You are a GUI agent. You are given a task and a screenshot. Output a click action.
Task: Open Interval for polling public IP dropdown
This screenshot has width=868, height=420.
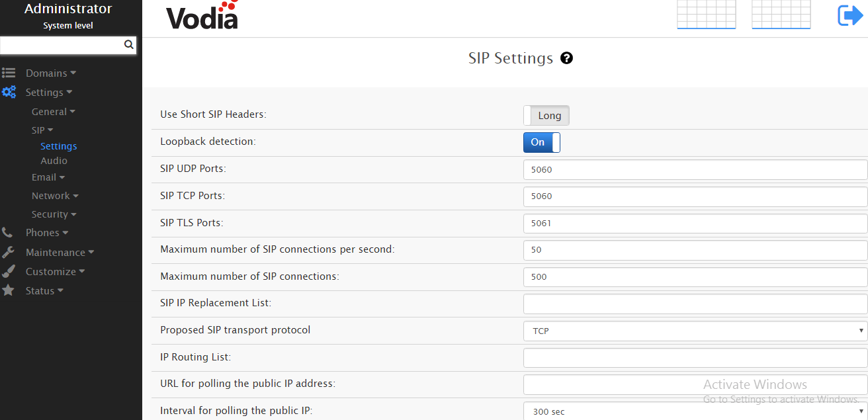(695, 411)
